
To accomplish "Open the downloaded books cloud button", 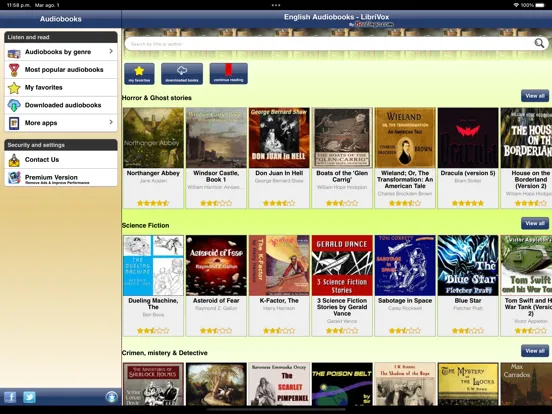I will [182, 74].
